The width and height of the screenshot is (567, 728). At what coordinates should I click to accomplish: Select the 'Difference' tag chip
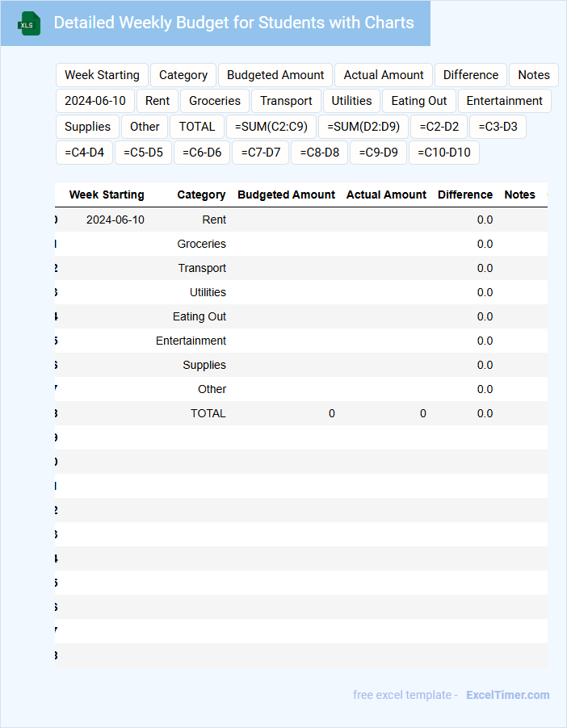coord(470,75)
